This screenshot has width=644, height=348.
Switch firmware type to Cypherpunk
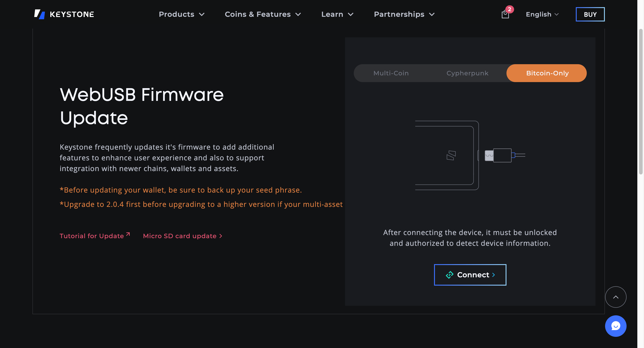tap(467, 73)
